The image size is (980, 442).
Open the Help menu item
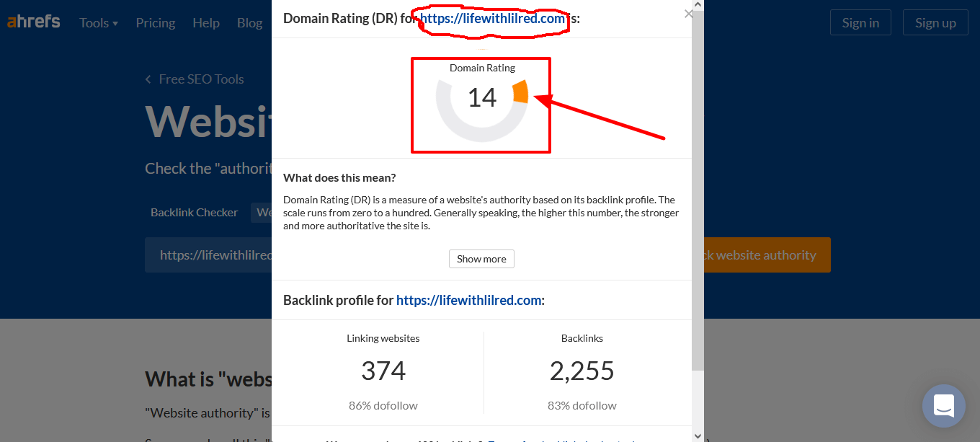(206, 23)
